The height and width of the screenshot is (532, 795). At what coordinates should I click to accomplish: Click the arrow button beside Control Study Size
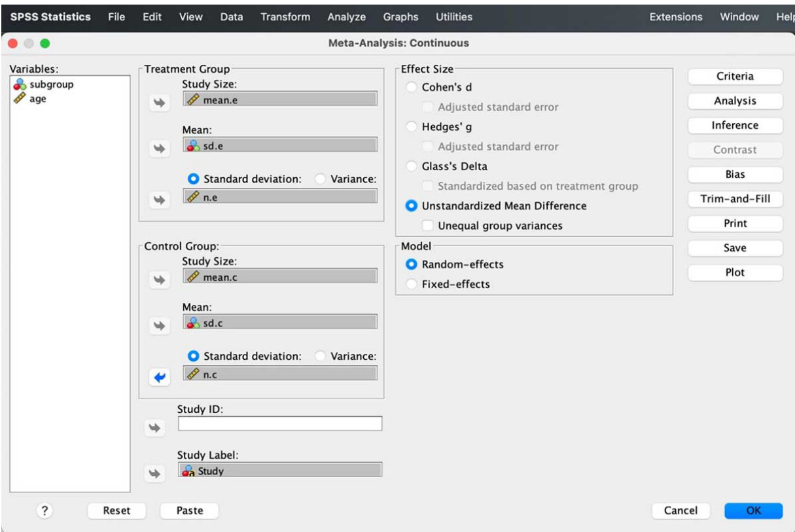click(x=160, y=279)
